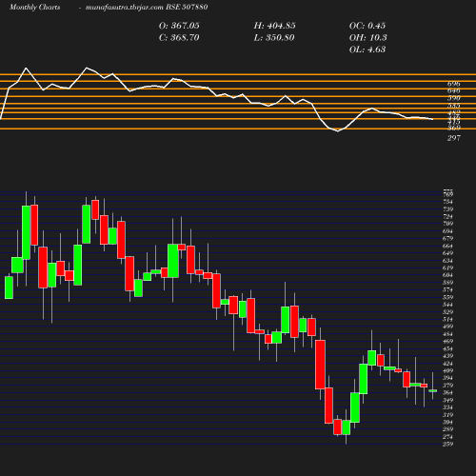Viewport: 476px width, 476px height.
Task: Click the '724' price axis label
Action: point(447,216)
